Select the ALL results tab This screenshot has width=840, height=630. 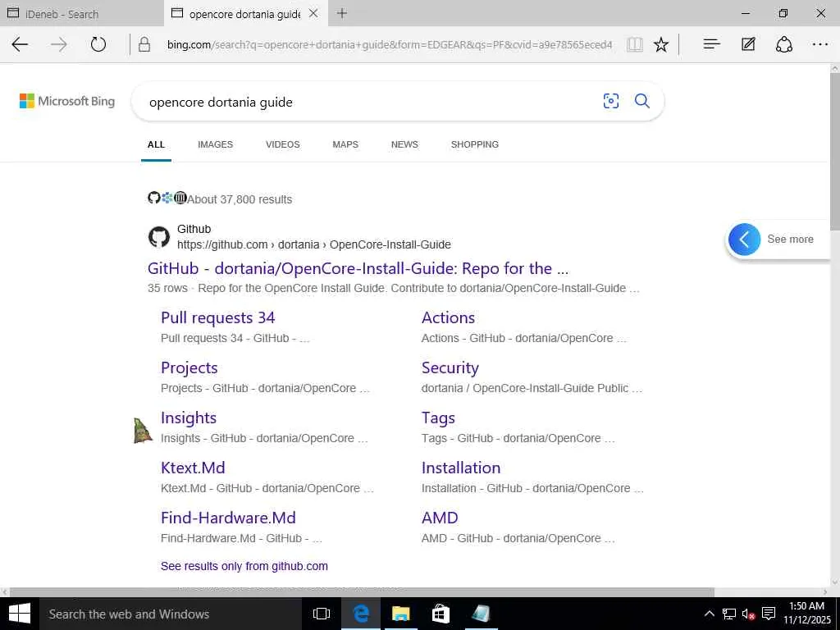156,144
